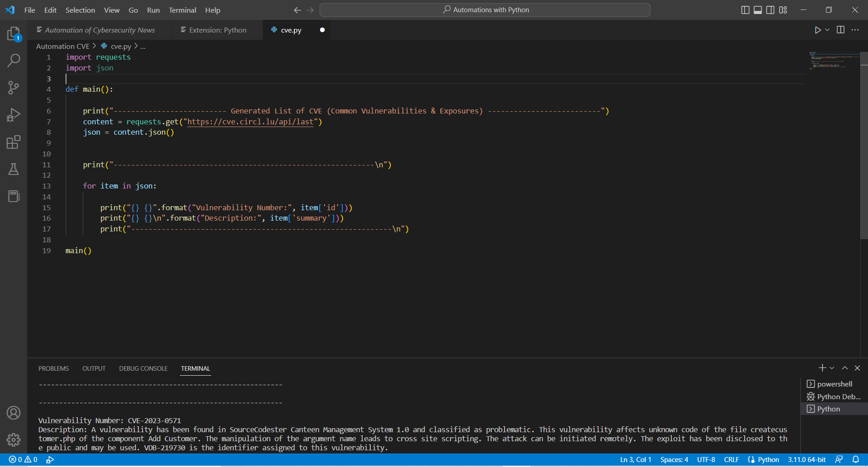Run the Python file with play button
Screen dimensions: 868x467
pos(817,30)
